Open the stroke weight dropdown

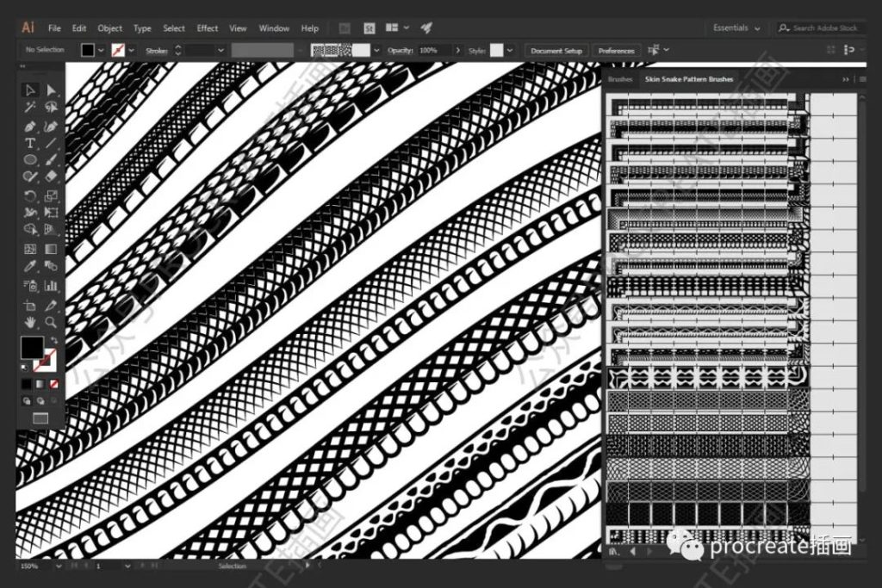(x=220, y=51)
